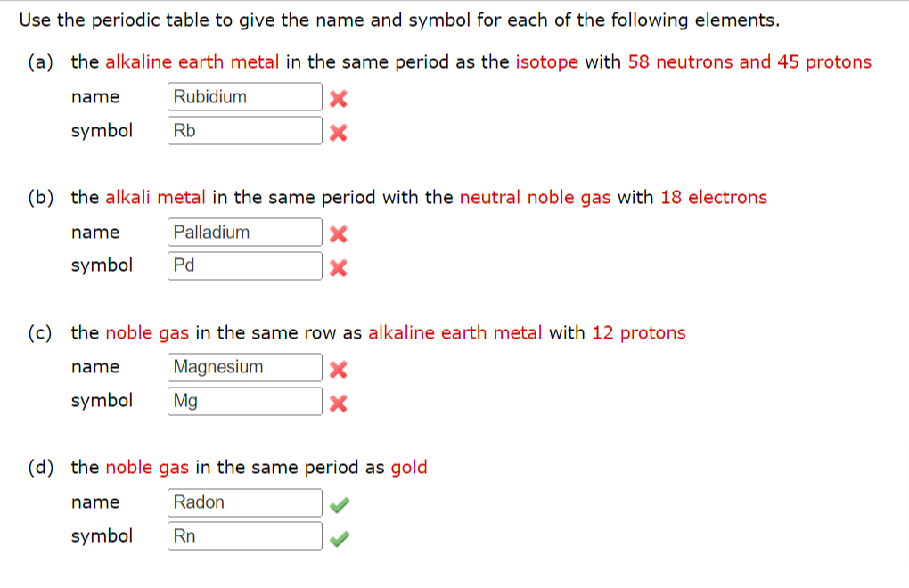This screenshot has width=909, height=588.
Task: Select the Magnesium name input box
Action: [x=244, y=366]
